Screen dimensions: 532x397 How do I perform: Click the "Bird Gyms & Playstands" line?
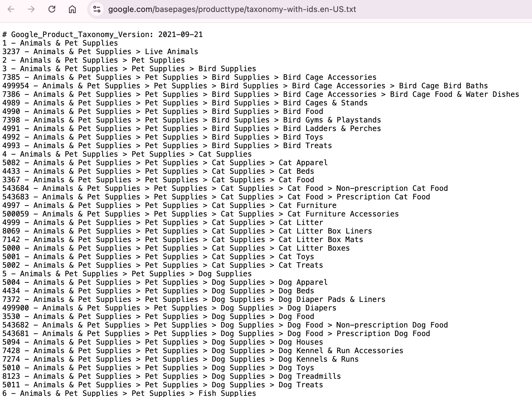(192, 120)
